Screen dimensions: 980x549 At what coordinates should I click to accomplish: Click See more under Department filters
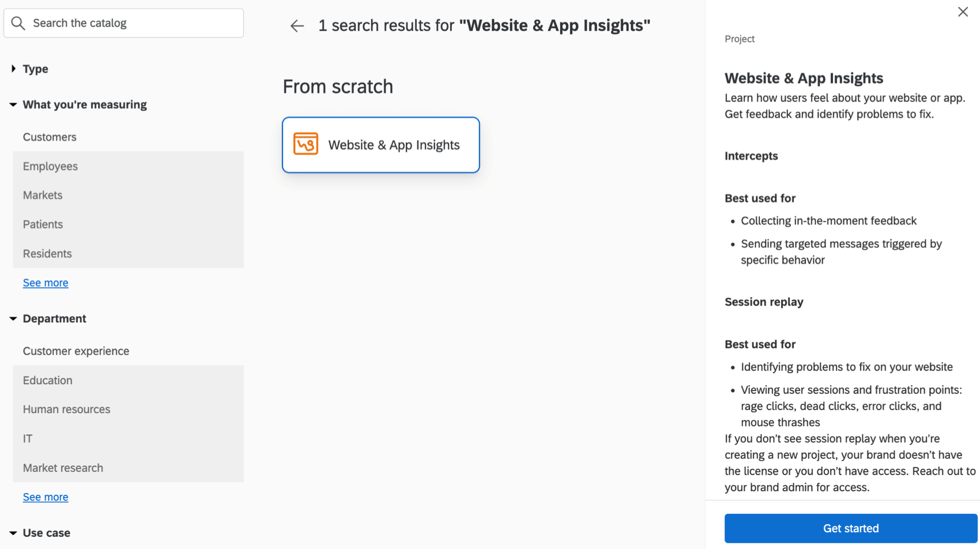tap(45, 497)
